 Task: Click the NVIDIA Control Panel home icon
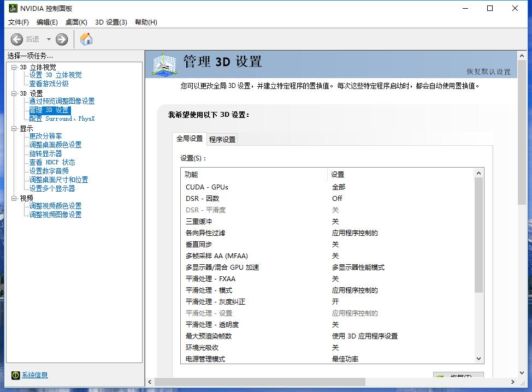(x=86, y=39)
